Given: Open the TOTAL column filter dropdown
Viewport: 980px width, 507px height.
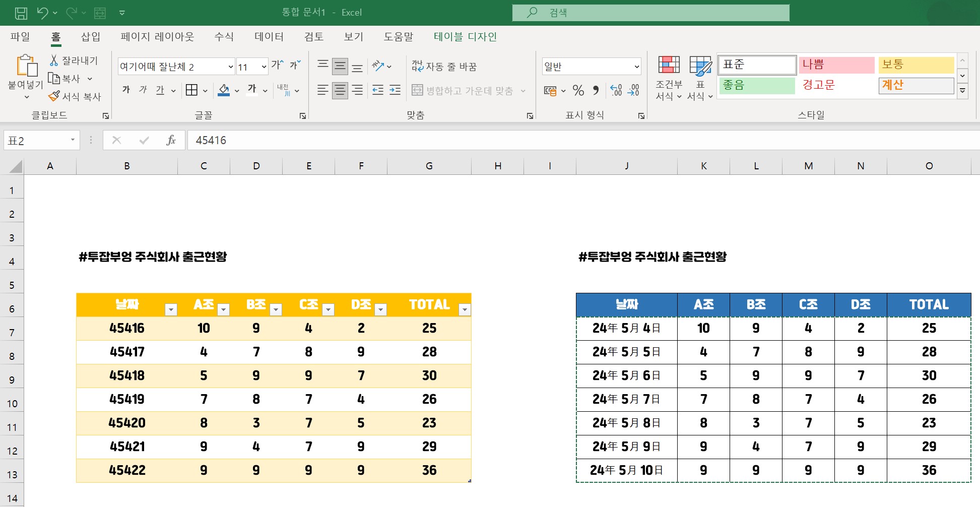Looking at the screenshot, I should (x=465, y=309).
